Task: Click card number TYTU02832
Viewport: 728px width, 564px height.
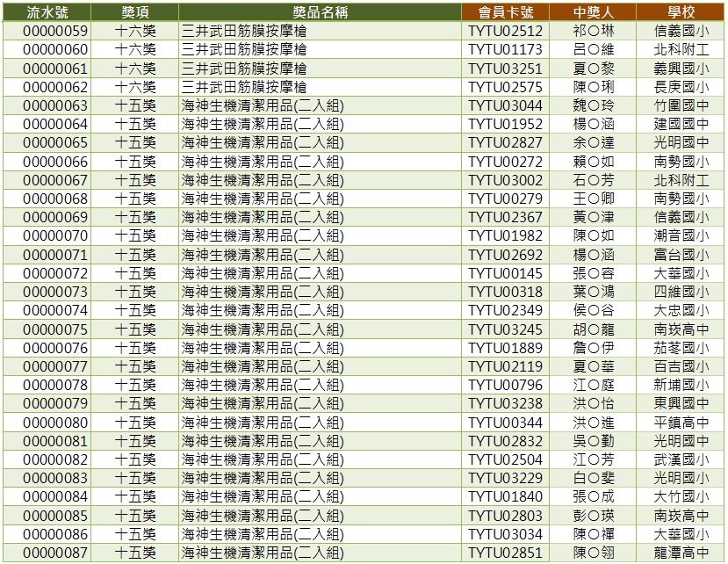Action: pos(505,441)
